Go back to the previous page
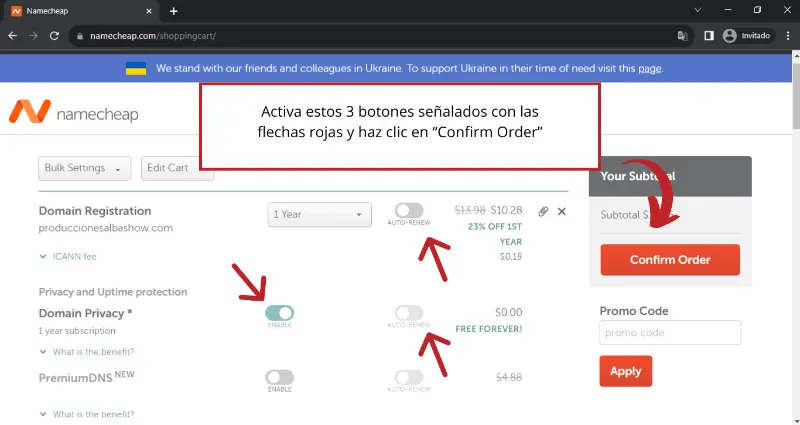This screenshot has width=800, height=425. click(x=13, y=36)
